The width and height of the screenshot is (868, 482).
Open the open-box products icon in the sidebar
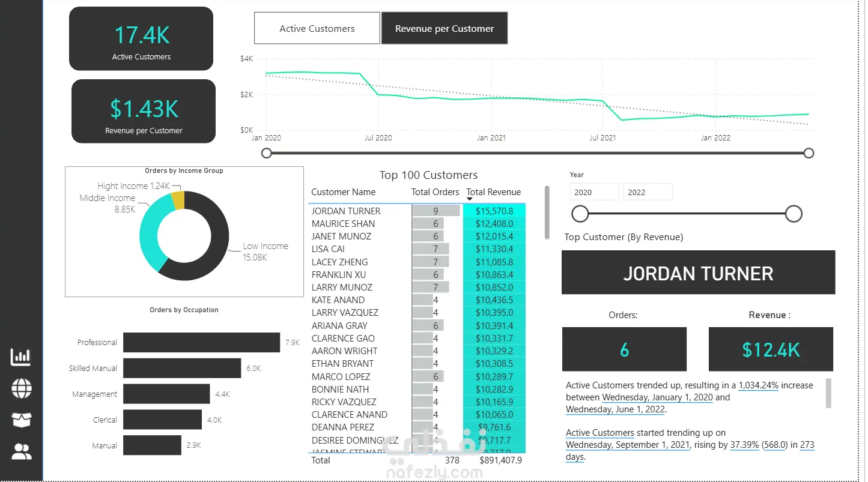[x=21, y=420]
